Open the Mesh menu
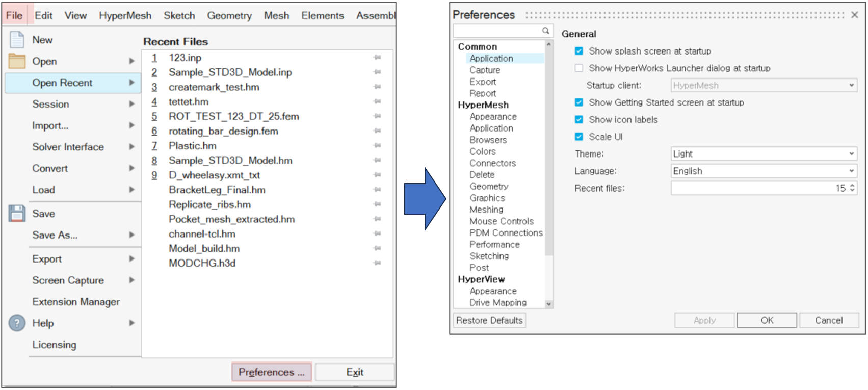This screenshot has width=868, height=390. pos(276,16)
